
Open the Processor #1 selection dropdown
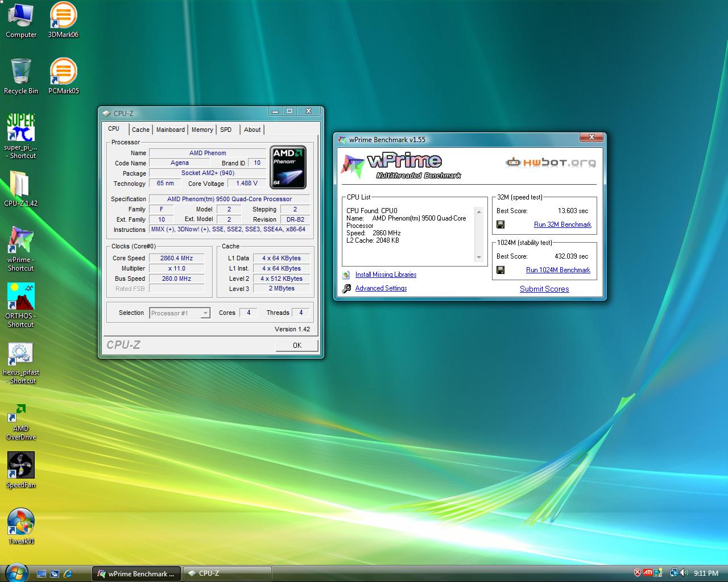pos(180,313)
